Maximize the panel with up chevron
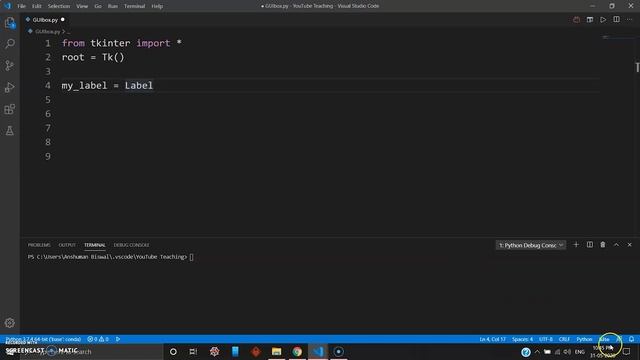640x360 pixels. click(x=616, y=245)
